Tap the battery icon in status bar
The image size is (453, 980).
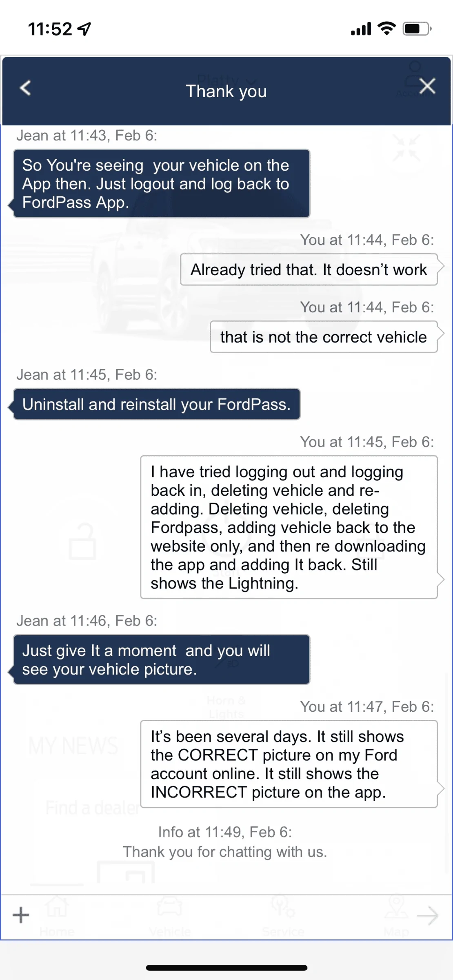click(417, 29)
